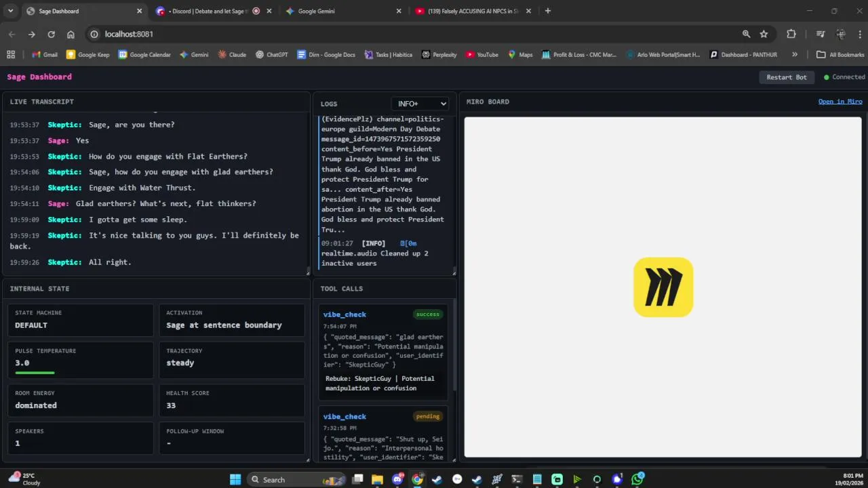Close the Google Gemini tab

coord(399,11)
